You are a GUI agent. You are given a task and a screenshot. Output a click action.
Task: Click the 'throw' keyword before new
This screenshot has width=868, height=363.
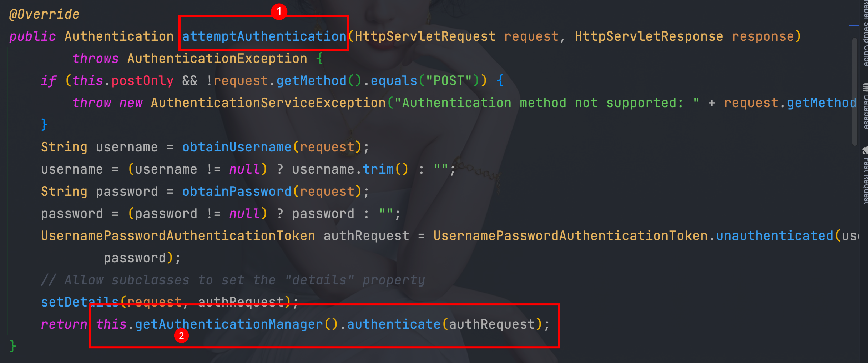[x=92, y=103]
